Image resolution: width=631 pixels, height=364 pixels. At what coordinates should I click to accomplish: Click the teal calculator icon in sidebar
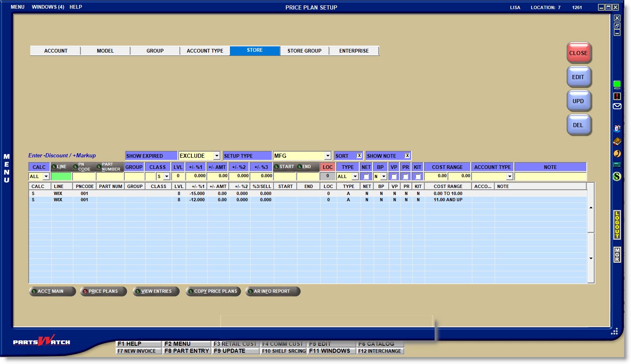pos(617,165)
